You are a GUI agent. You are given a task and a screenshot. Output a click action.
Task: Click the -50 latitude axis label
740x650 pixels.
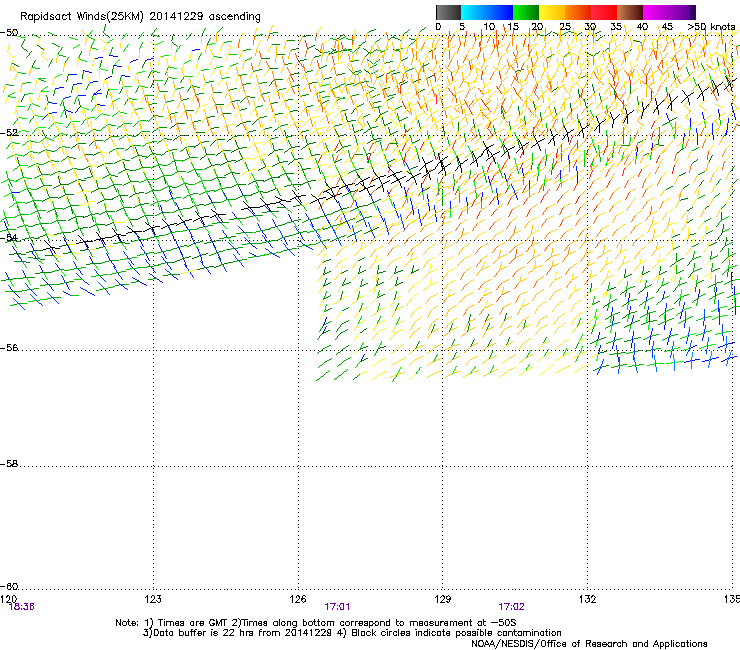(x=9, y=33)
